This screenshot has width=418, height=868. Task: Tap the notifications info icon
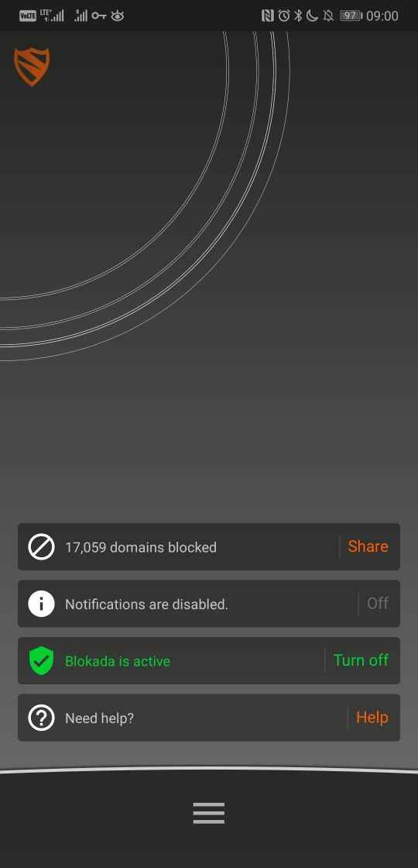tap(42, 604)
